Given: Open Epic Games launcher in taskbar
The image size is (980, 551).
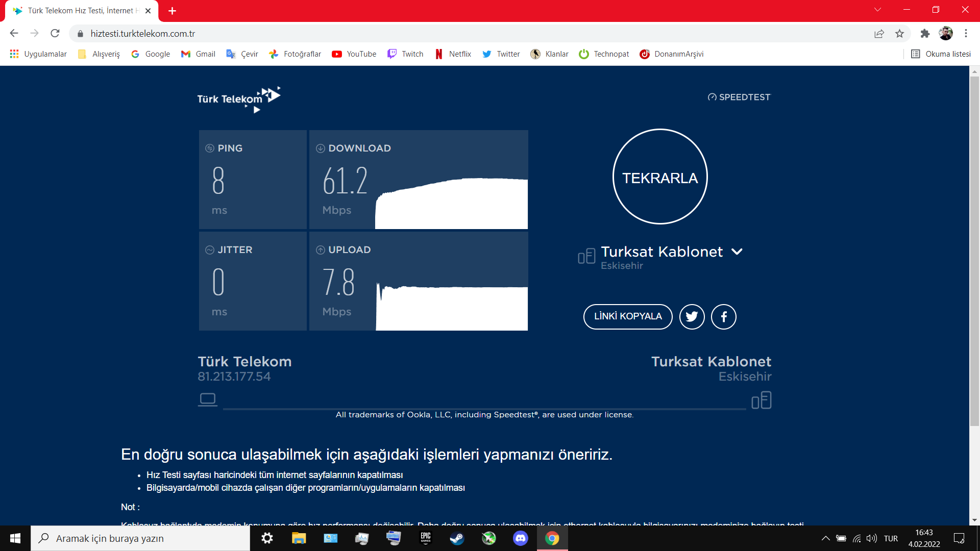Looking at the screenshot, I should pos(425,538).
